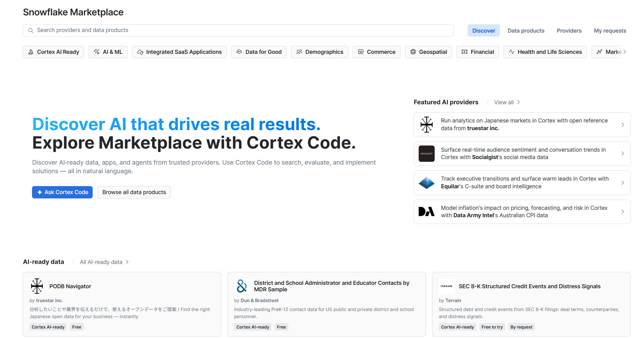Viewport: 644px width, 339px height.
Task: Click the PODB Navigator card logo
Action: (37, 286)
